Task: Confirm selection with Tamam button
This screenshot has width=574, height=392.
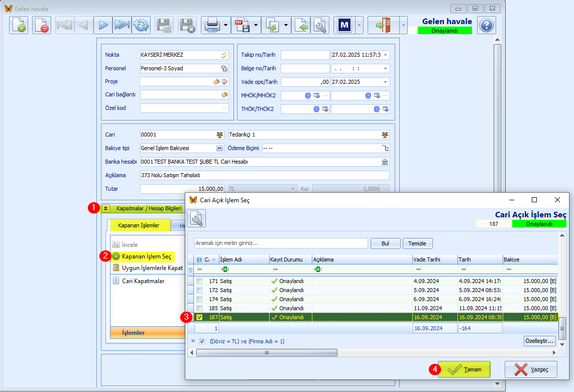Action: (464, 370)
